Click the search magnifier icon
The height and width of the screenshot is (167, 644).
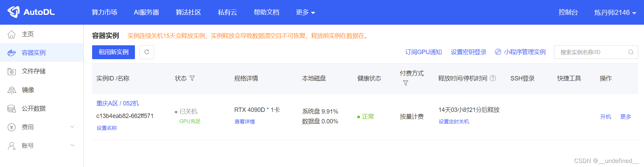pos(631,52)
